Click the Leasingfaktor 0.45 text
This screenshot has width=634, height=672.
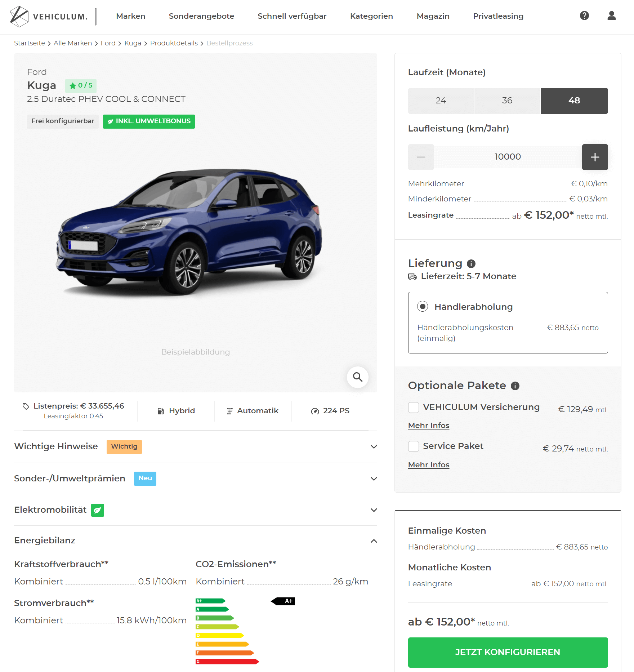pyautogui.click(x=73, y=416)
